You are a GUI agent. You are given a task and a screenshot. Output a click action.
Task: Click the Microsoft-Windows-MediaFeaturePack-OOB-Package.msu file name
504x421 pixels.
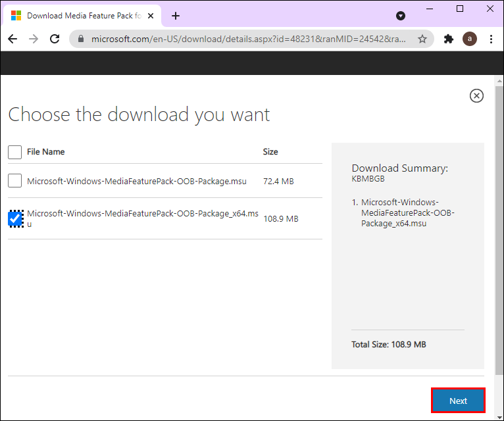coord(137,182)
